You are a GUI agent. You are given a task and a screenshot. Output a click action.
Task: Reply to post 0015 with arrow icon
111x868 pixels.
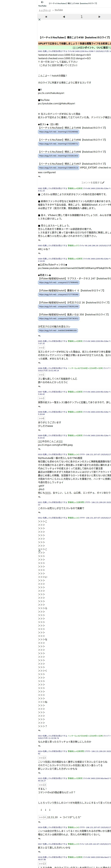[39, 822]
